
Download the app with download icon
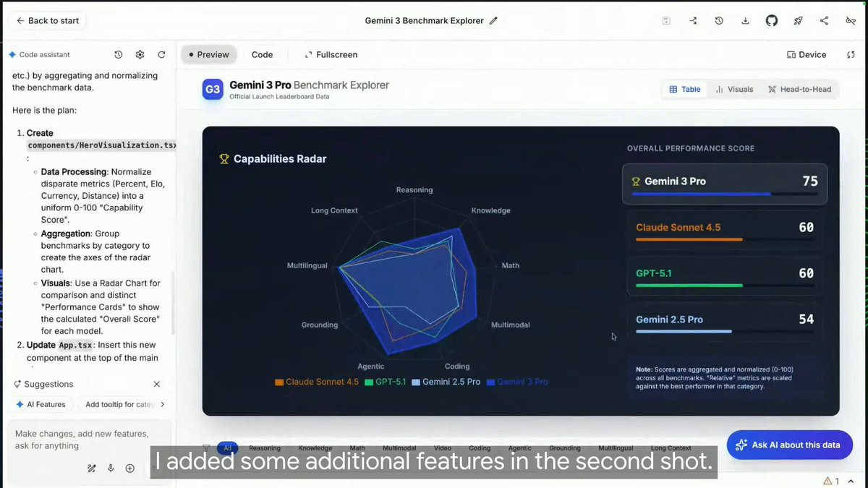[745, 21]
